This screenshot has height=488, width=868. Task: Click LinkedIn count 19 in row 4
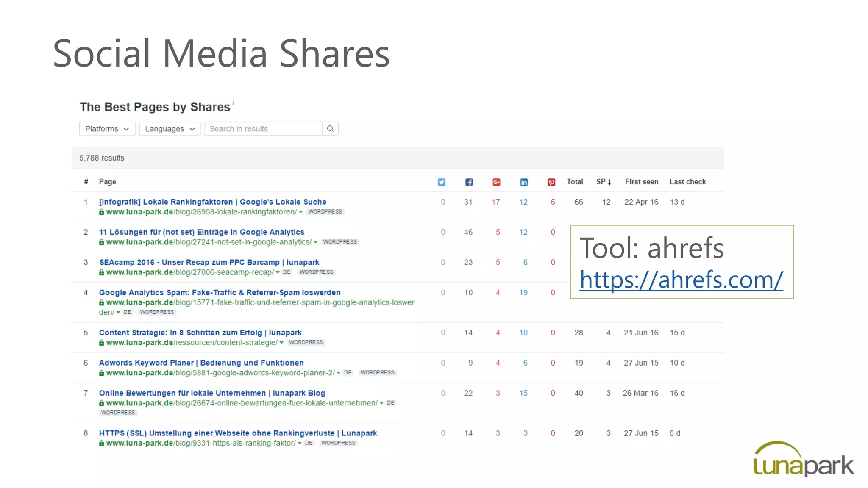523,293
